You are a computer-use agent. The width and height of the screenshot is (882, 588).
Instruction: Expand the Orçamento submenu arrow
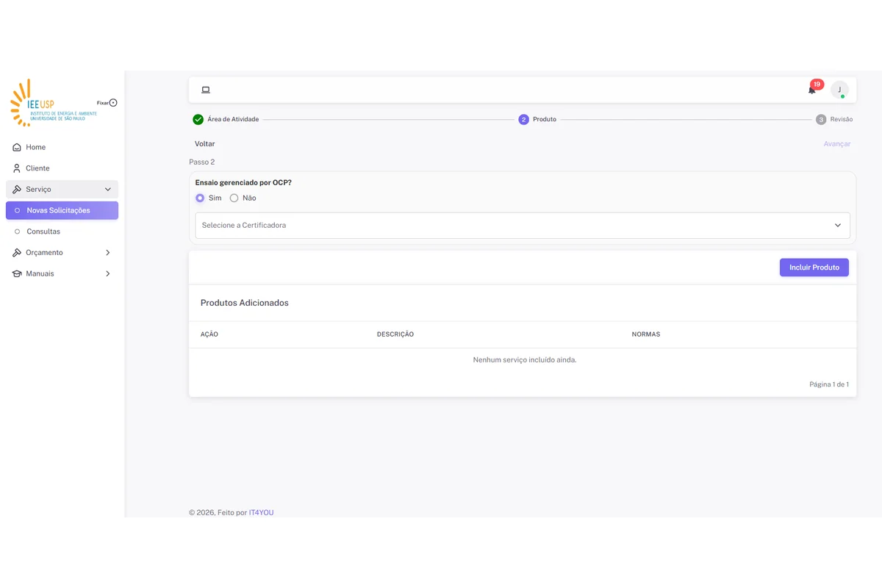point(108,252)
